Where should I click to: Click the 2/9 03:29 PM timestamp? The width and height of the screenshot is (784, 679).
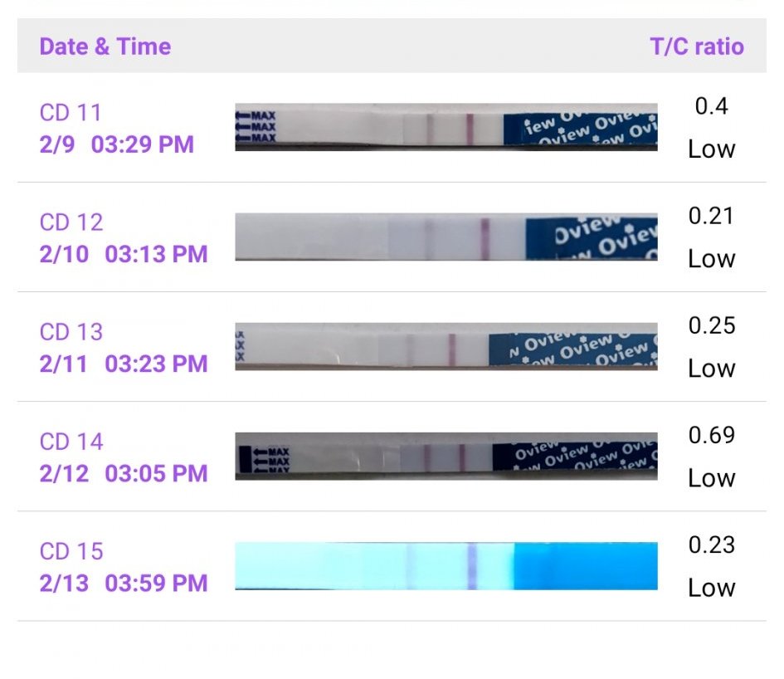116,144
